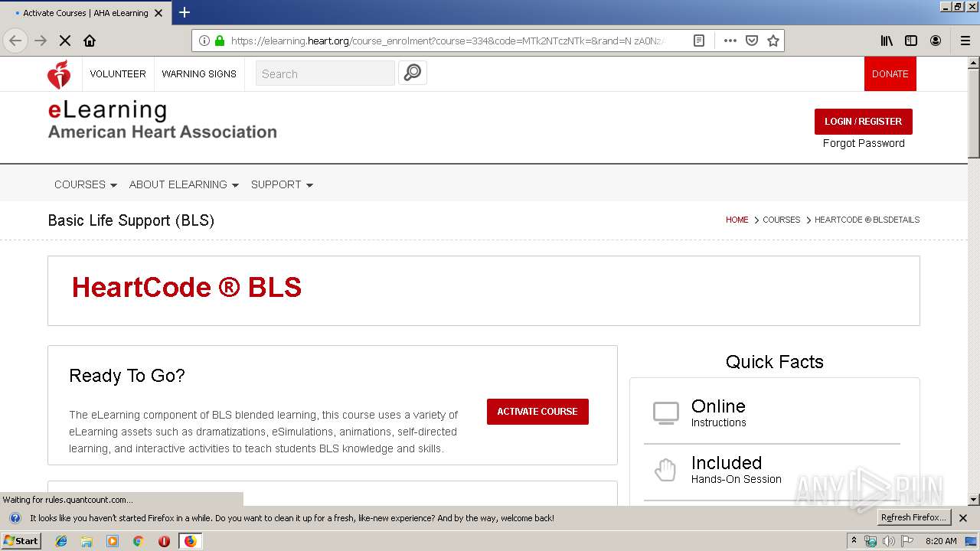Image resolution: width=980 pixels, height=551 pixels.
Task: Show hidden tray icons arrow
Action: [854, 541]
